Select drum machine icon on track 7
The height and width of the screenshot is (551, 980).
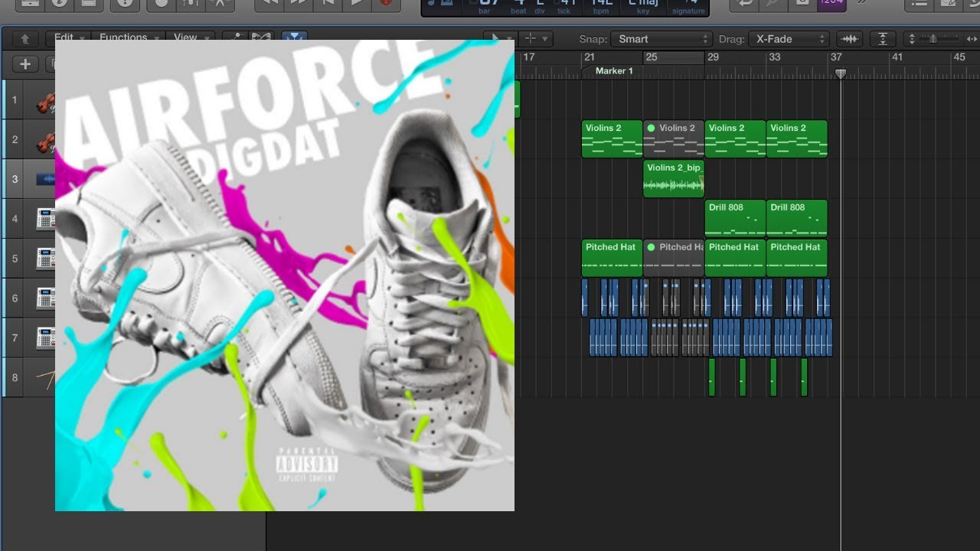45,339
